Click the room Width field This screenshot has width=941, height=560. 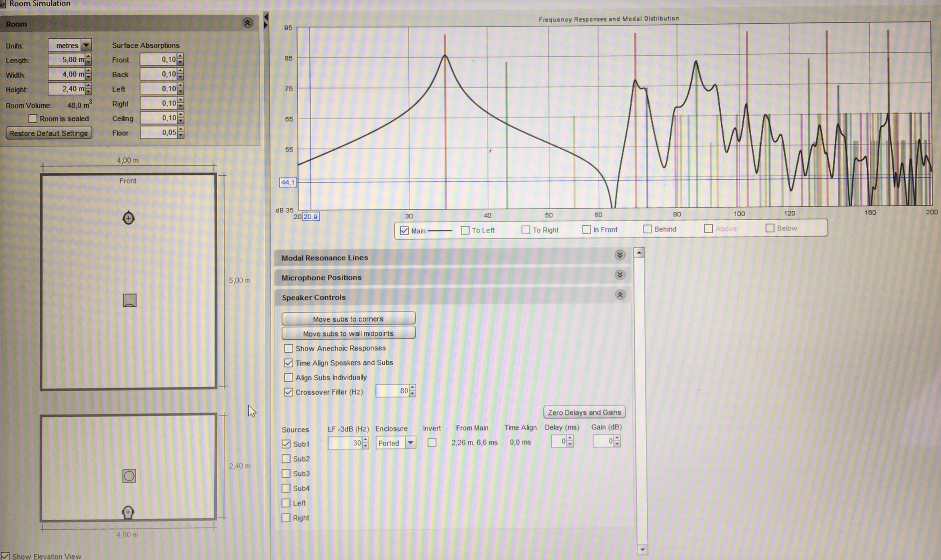[67, 74]
